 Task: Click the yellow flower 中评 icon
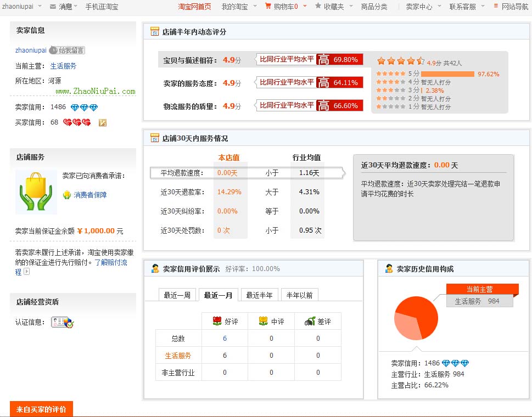(264, 321)
